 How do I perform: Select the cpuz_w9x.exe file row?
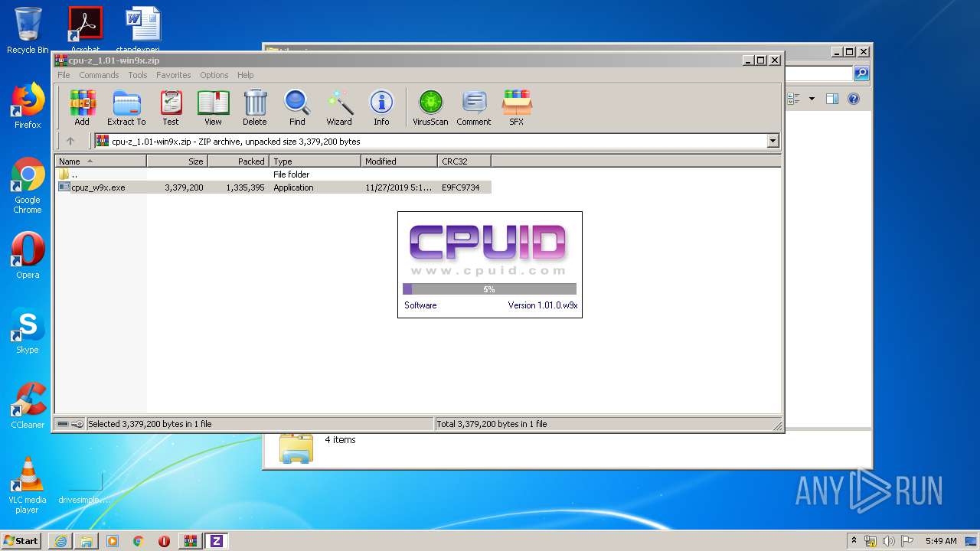tap(274, 187)
